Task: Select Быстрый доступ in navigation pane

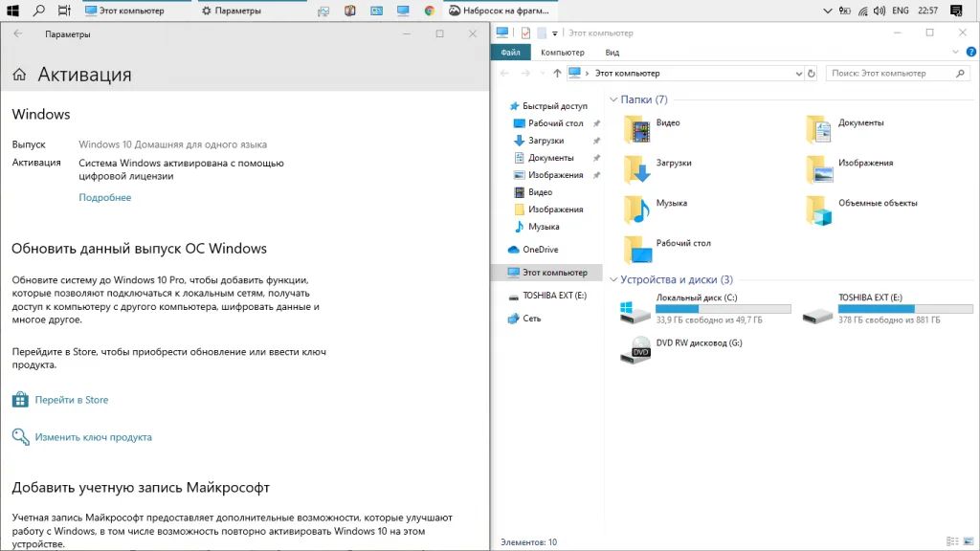Action: pyautogui.click(x=548, y=106)
